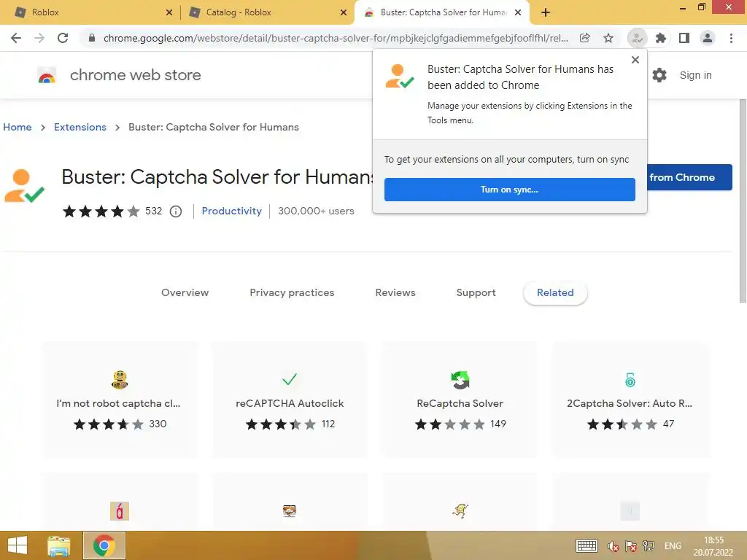This screenshot has width=747, height=560.
Task: Go back to the previous page
Action: 16,38
